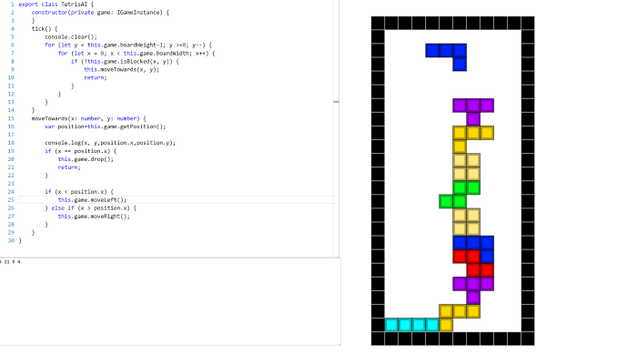Click line number 30 in the gutter

tap(9, 240)
